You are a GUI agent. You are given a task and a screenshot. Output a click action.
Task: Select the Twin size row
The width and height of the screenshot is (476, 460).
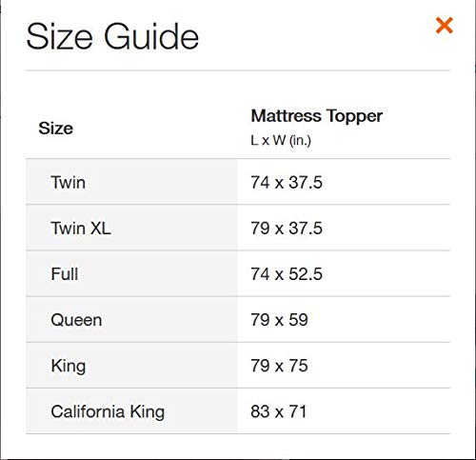(238, 182)
